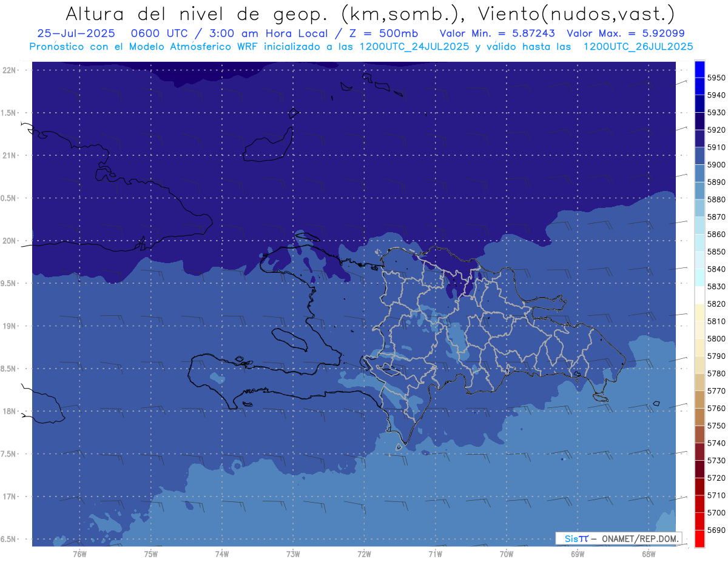Click the '5760' colorbar value

pyautogui.click(x=716, y=408)
